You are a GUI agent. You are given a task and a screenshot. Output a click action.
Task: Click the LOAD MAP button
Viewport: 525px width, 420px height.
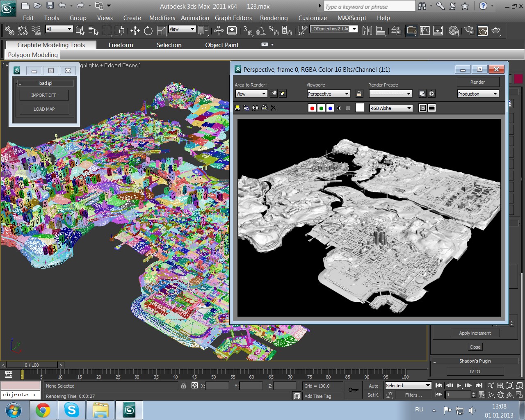(x=44, y=109)
